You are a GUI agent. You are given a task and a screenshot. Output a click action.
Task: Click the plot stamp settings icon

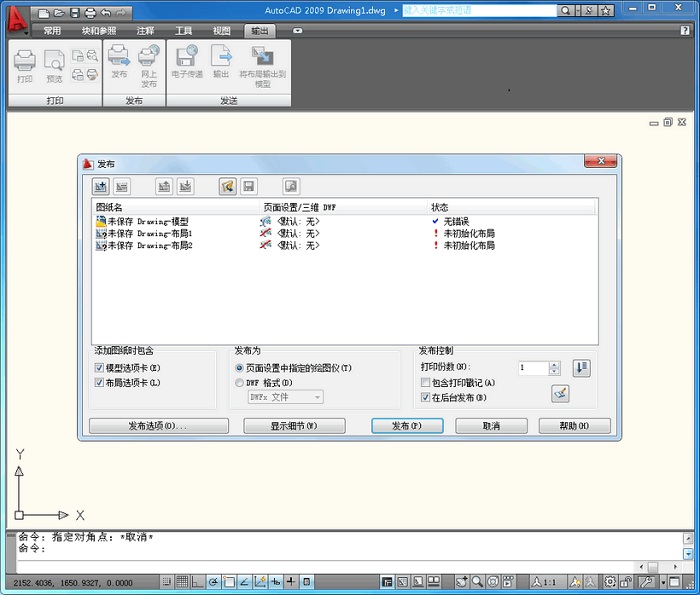pos(559,393)
